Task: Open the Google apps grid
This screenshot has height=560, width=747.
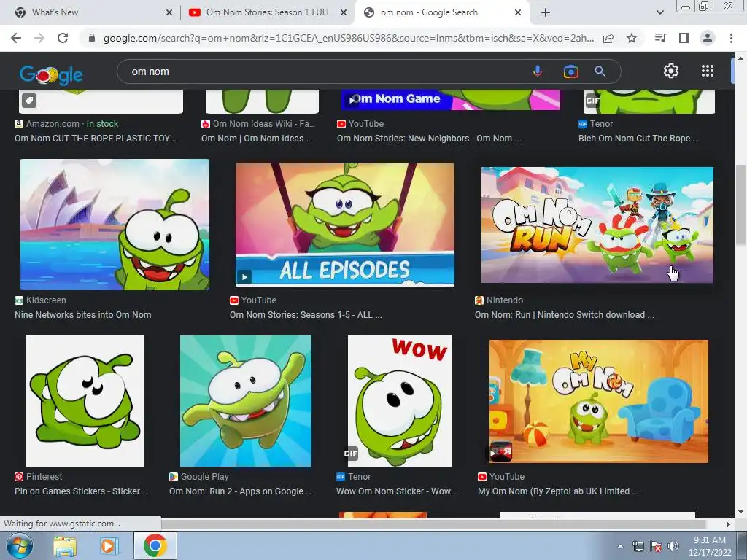Action: click(x=708, y=71)
